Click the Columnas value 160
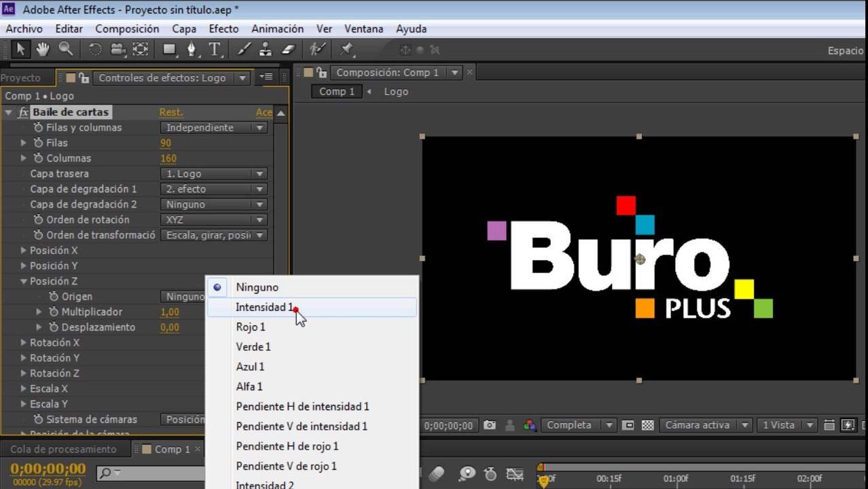The image size is (868, 489). (168, 158)
